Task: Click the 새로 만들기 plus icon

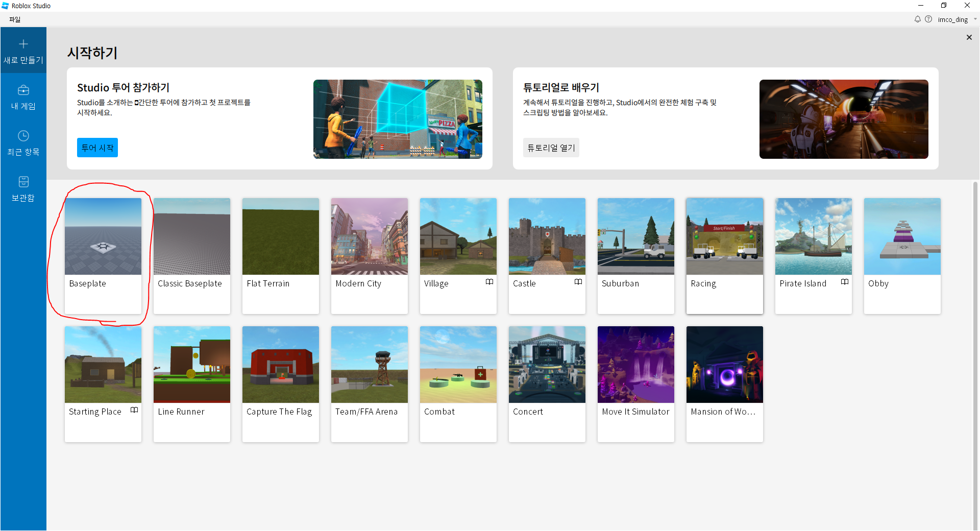Action: click(23, 44)
